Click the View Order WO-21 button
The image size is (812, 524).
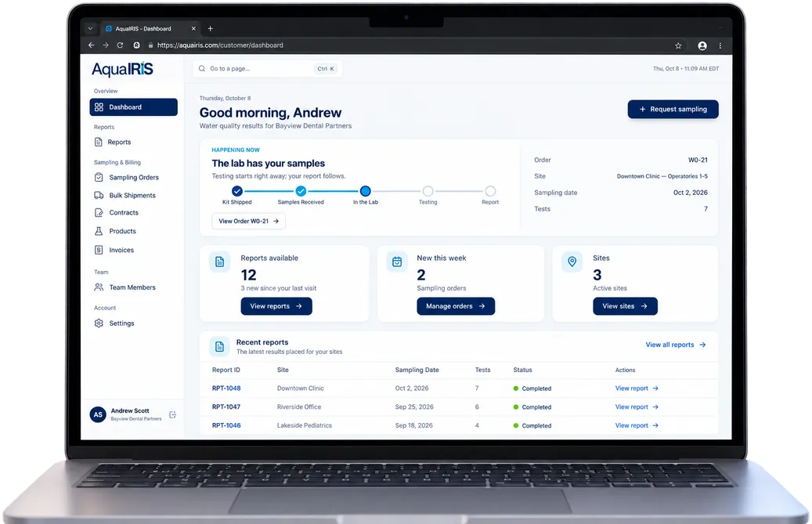(x=248, y=221)
